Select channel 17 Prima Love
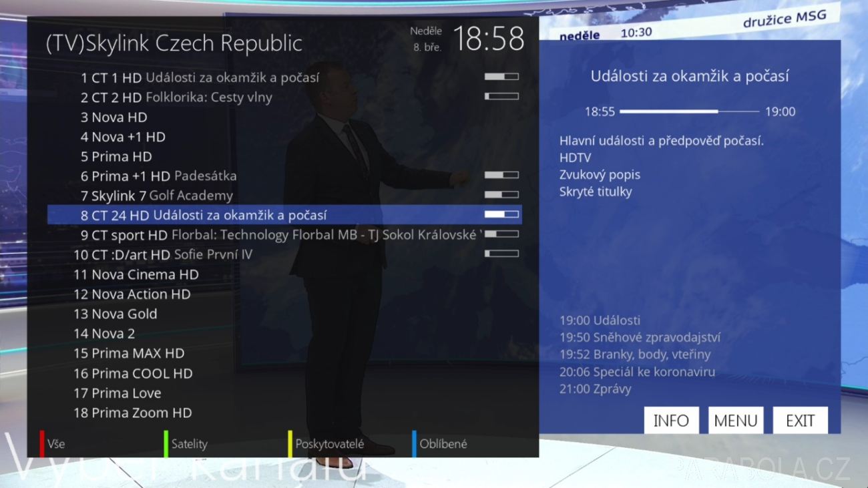 coord(284,393)
